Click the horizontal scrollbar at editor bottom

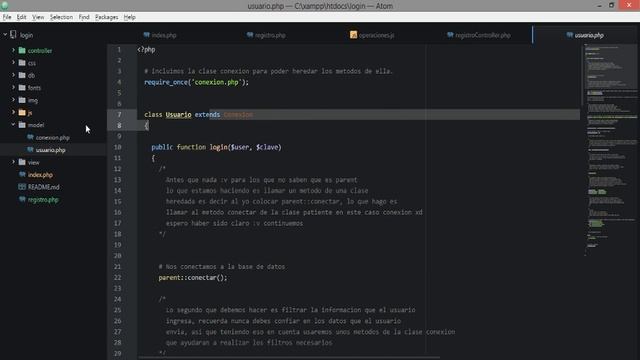click(x=289, y=357)
